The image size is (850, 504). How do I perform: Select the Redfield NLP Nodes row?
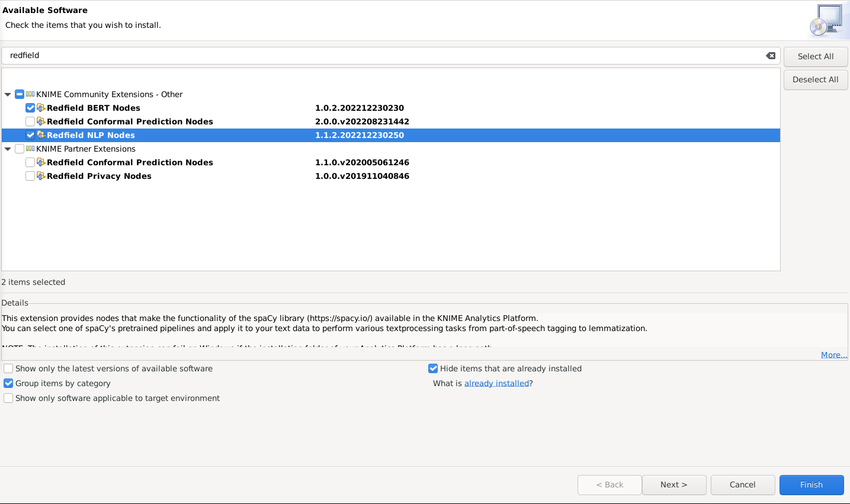click(391, 135)
